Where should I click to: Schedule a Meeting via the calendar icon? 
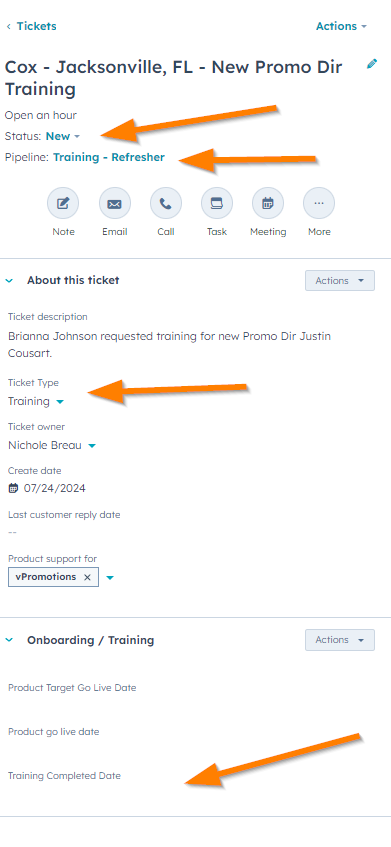pyautogui.click(x=268, y=203)
